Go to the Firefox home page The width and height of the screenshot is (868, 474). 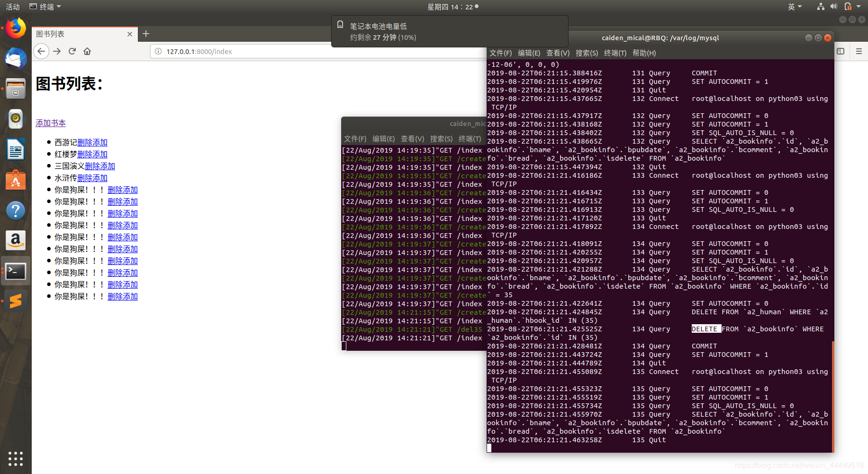[87, 51]
